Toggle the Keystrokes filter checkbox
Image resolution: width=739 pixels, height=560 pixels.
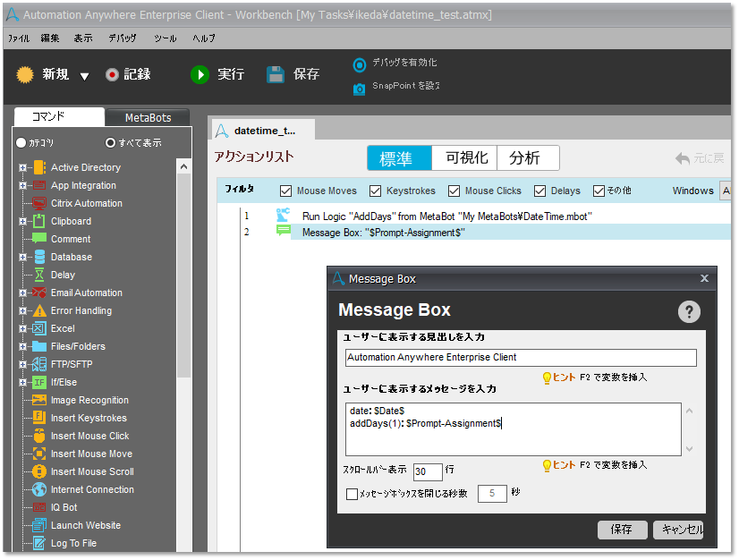click(375, 191)
